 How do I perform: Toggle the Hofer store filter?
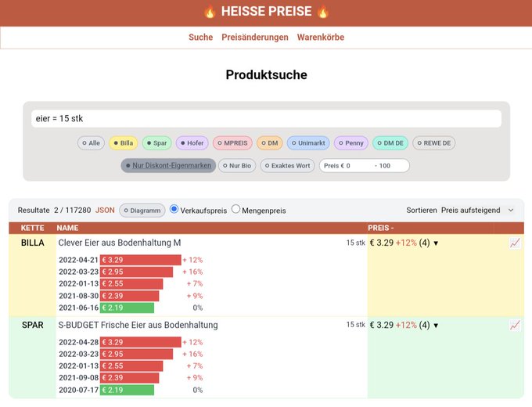192,143
